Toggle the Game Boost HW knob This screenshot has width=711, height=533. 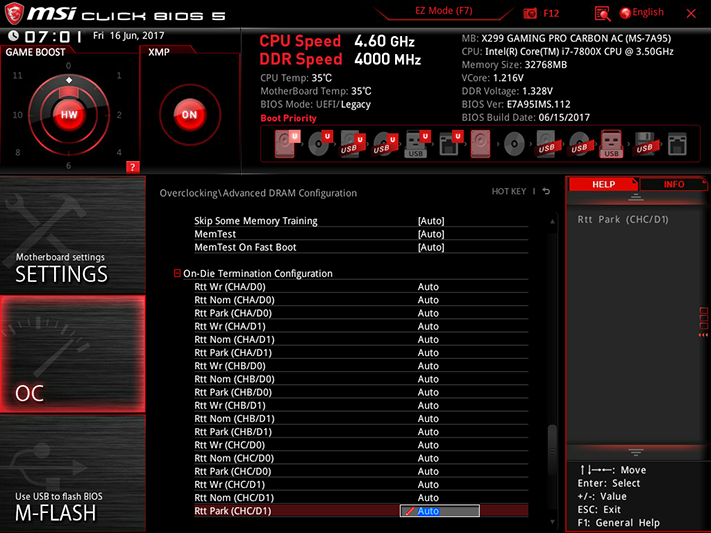tap(69, 115)
